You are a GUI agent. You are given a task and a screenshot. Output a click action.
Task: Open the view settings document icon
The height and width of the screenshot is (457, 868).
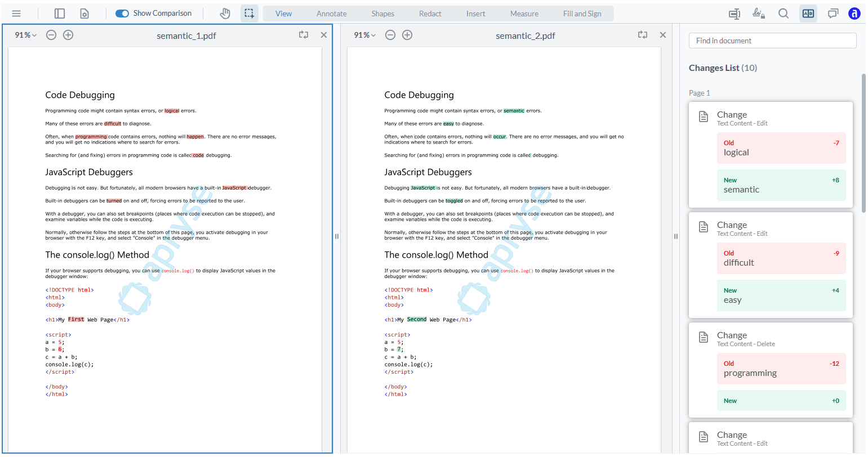coord(84,14)
